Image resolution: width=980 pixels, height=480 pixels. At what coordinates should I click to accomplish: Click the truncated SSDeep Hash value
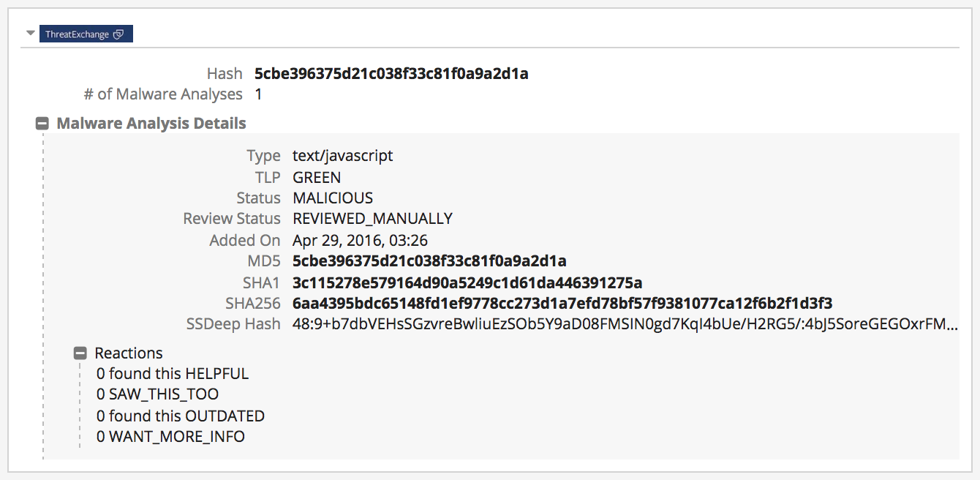point(625,324)
